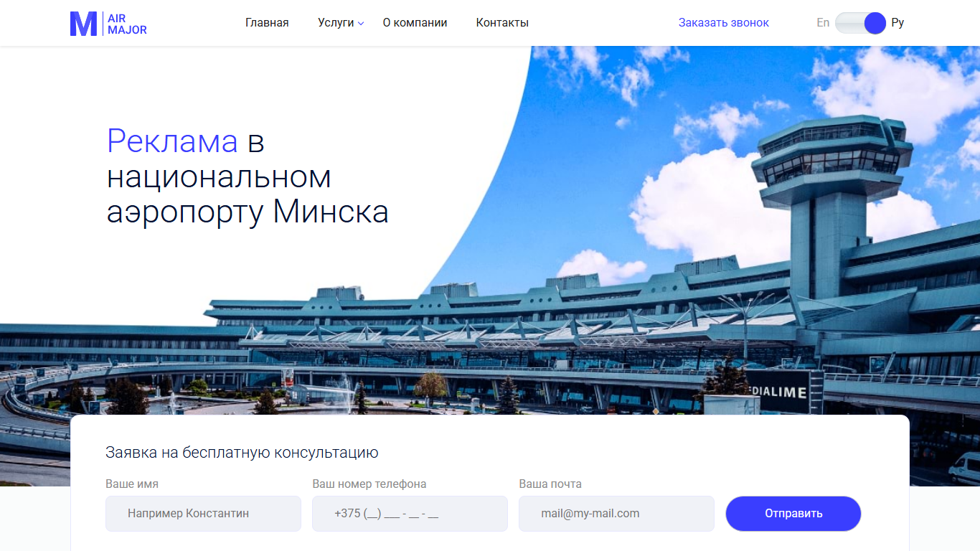
Task: Click the Ваш номер телефона label
Action: point(369,484)
